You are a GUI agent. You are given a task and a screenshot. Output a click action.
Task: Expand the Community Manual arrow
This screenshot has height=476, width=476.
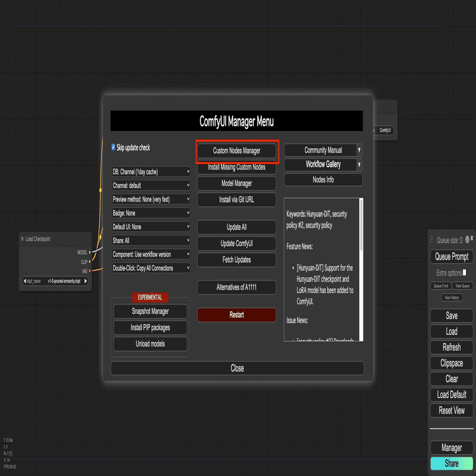tap(359, 150)
